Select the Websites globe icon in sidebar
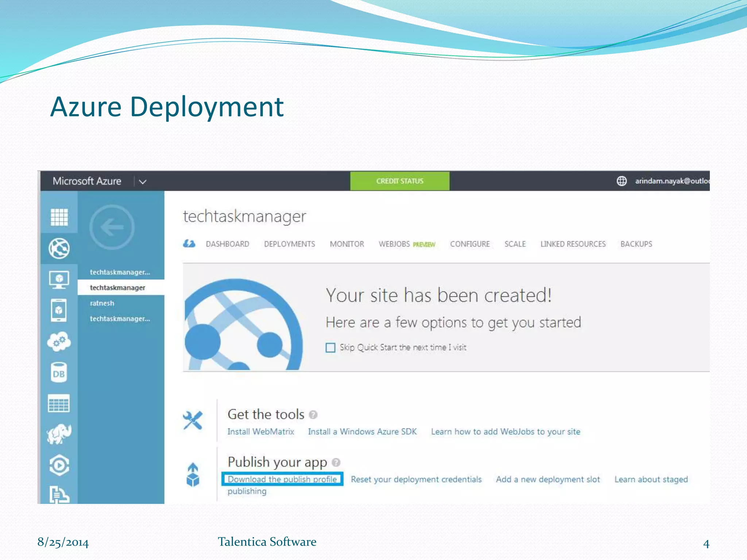 [59, 249]
